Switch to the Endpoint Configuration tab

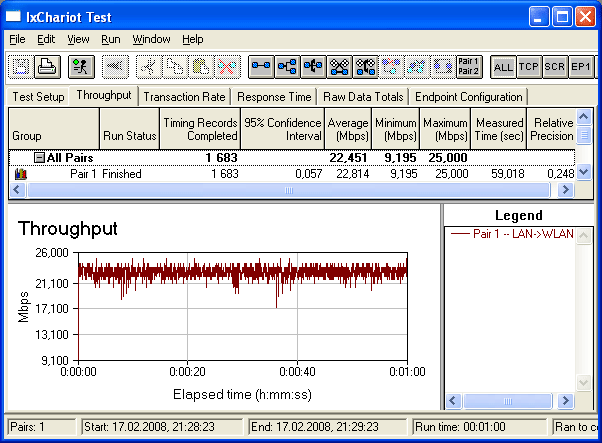(469, 97)
